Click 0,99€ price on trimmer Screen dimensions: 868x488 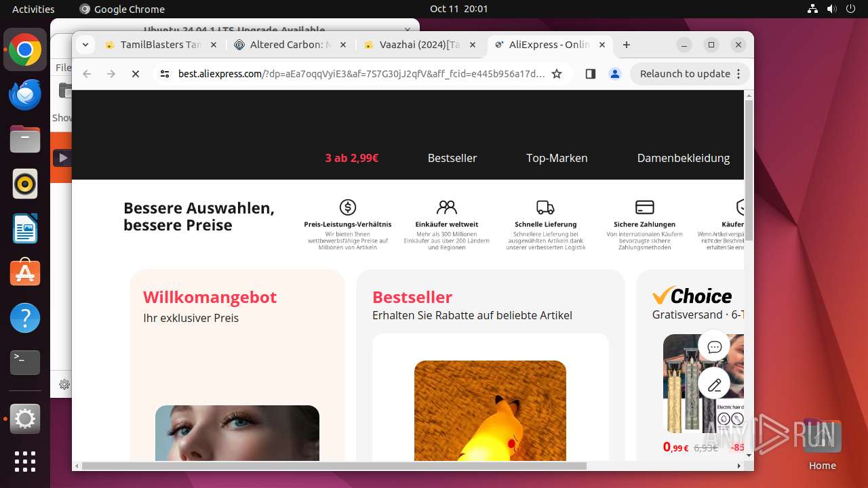click(675, 447)
